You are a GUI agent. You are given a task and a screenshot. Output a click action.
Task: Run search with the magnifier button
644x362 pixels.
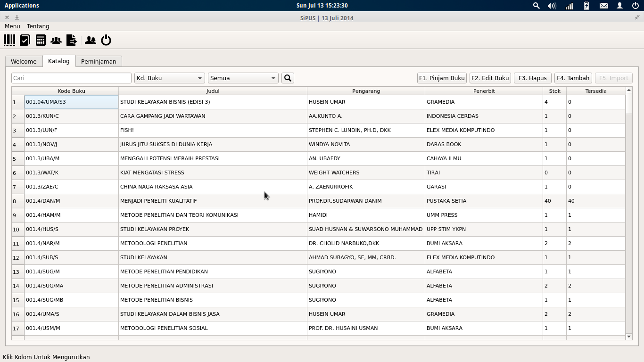coord(288,78)
